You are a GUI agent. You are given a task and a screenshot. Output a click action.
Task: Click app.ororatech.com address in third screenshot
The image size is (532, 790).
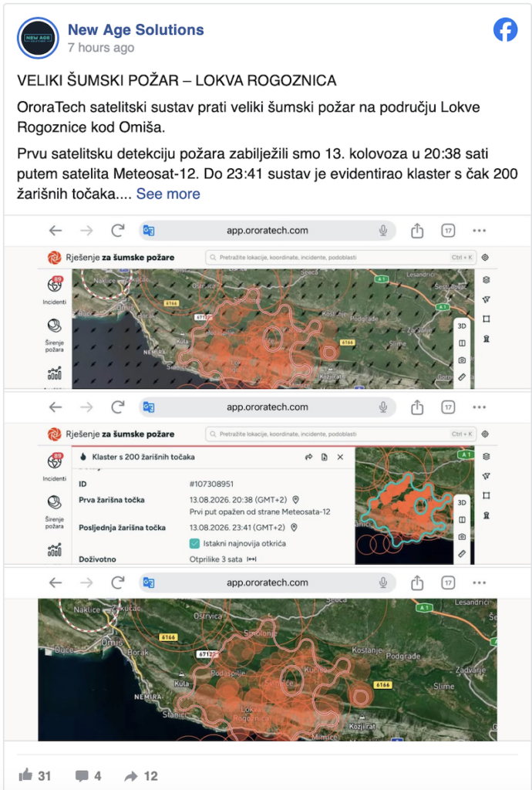coord(268,582)
